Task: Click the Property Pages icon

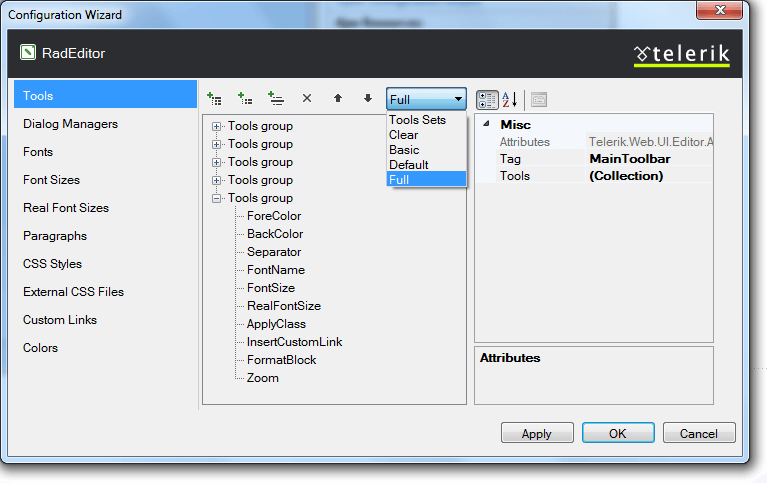Action: 539,100
